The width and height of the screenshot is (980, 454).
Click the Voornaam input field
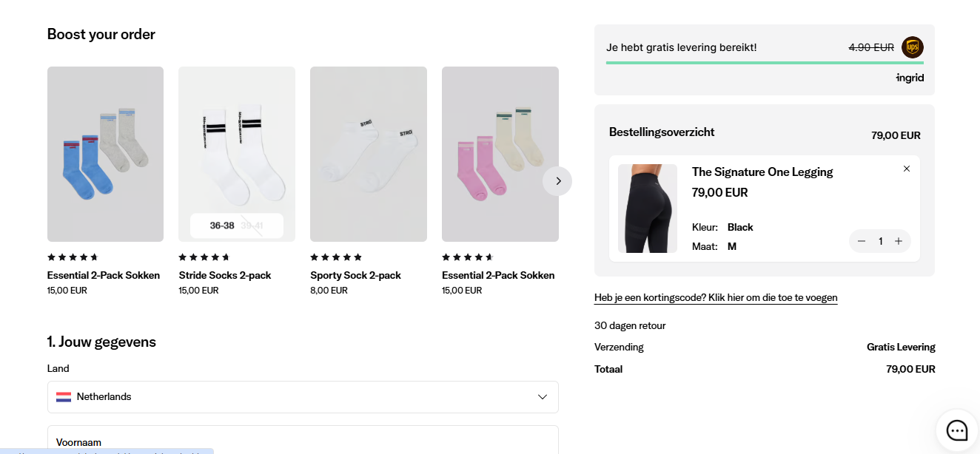pos(303,441)
